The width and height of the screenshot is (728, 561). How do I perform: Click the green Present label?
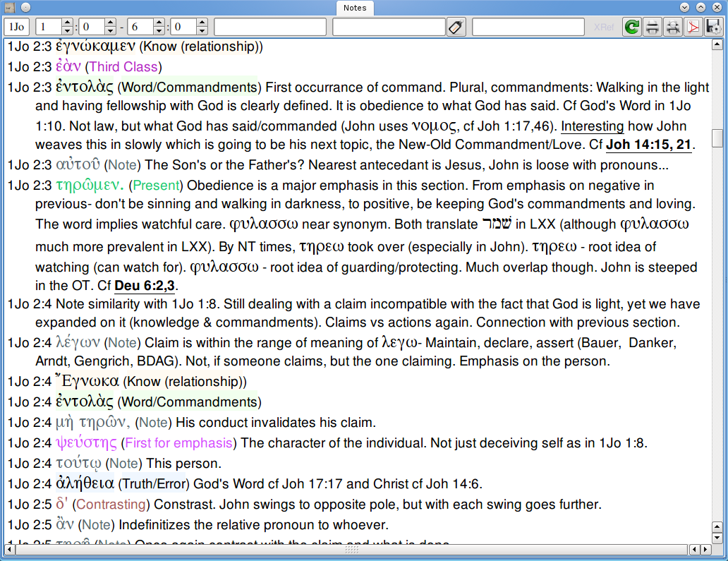click(156, 186)
